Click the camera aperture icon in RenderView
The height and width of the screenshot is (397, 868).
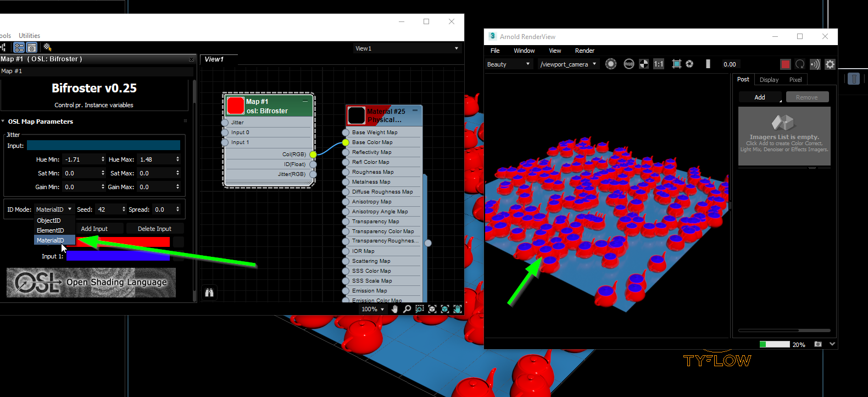[689, 64]
